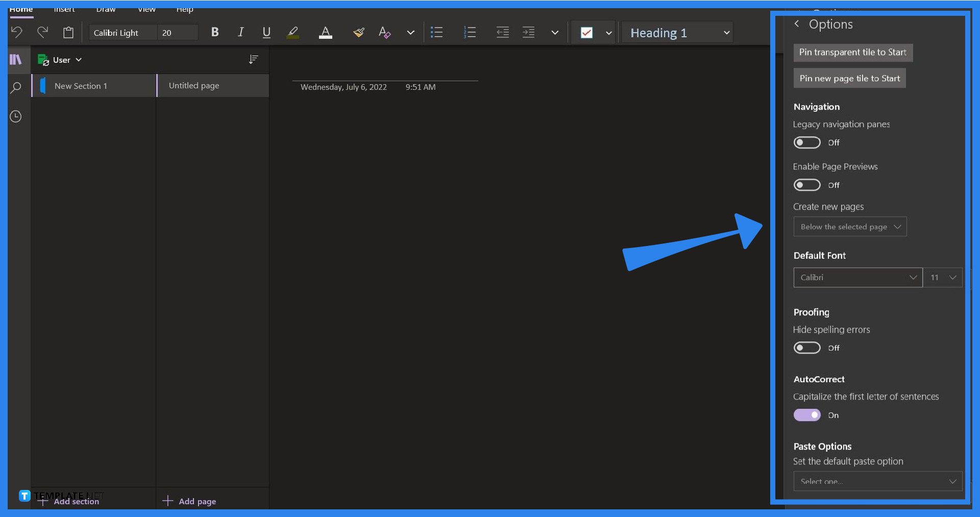
Task: Click the Redo icon
Action: 43,32
